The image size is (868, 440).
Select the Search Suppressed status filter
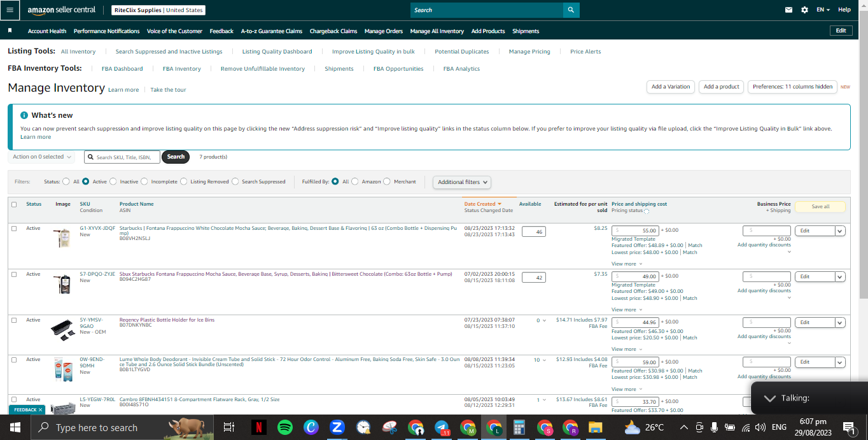pyautogui.click(x=235, y=181)
